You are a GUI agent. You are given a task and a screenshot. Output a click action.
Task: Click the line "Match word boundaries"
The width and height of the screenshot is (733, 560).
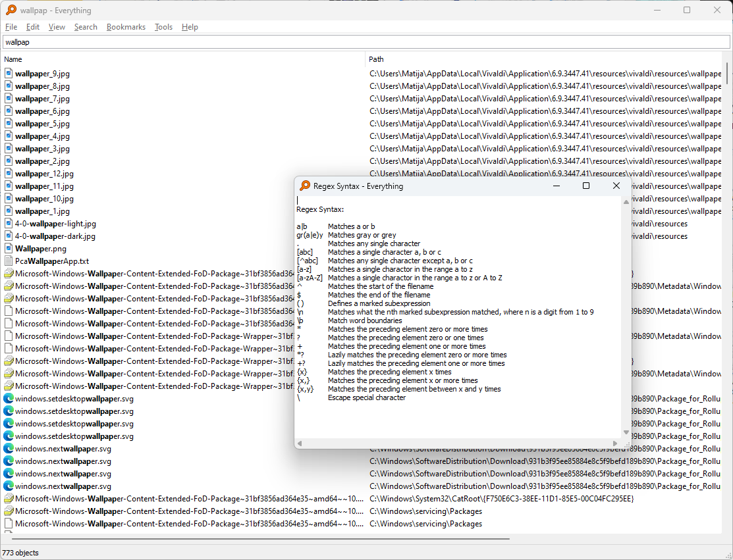click(365, 320)
